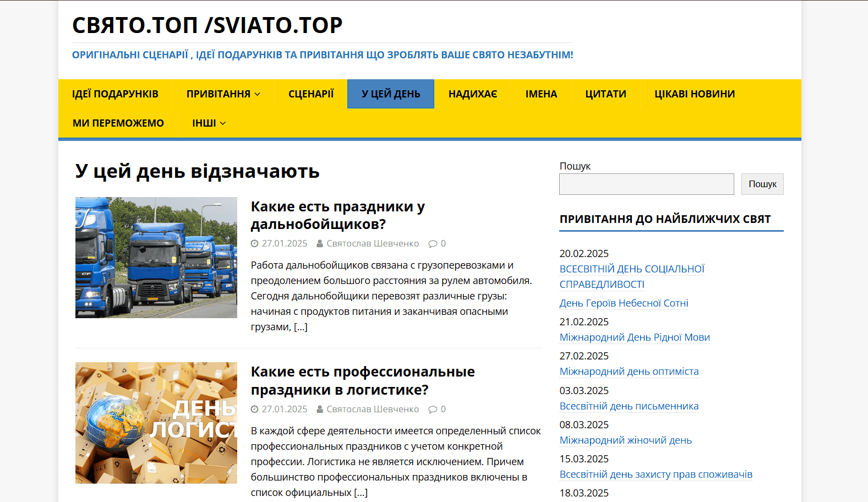Go to ЦІКАВІ НОВИНИ section

695,94
